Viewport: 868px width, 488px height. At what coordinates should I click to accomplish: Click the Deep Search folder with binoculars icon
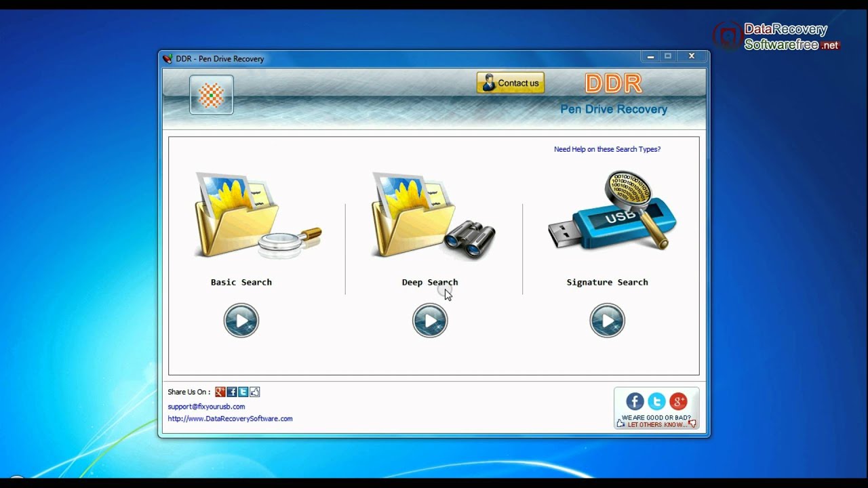coord(433,216)
